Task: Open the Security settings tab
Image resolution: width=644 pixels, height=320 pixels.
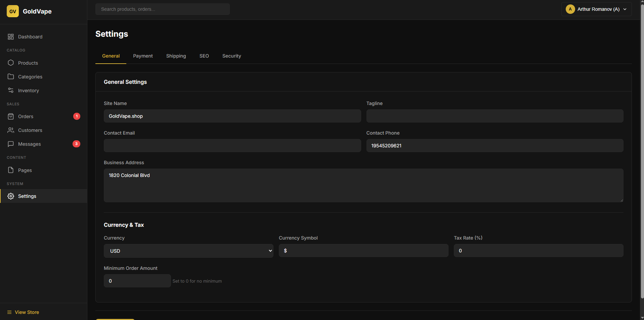Action: 231,56
